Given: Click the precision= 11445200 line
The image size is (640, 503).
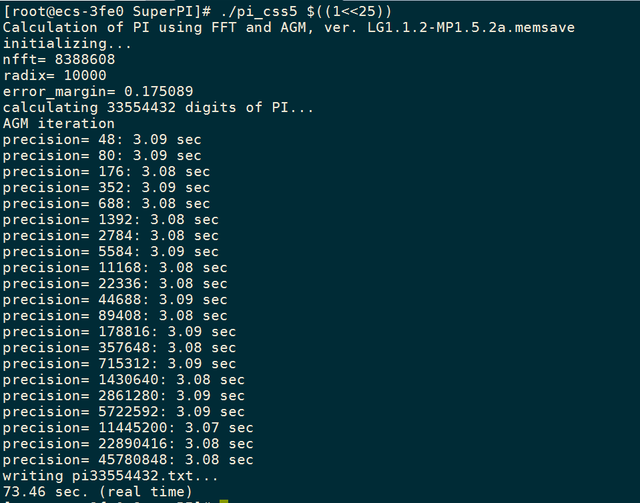Looking at the screenshot, I should (127, 427).
